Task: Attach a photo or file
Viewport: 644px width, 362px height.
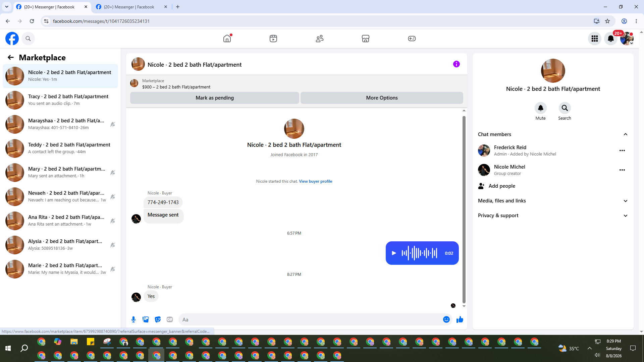Action: pos(146,319)
